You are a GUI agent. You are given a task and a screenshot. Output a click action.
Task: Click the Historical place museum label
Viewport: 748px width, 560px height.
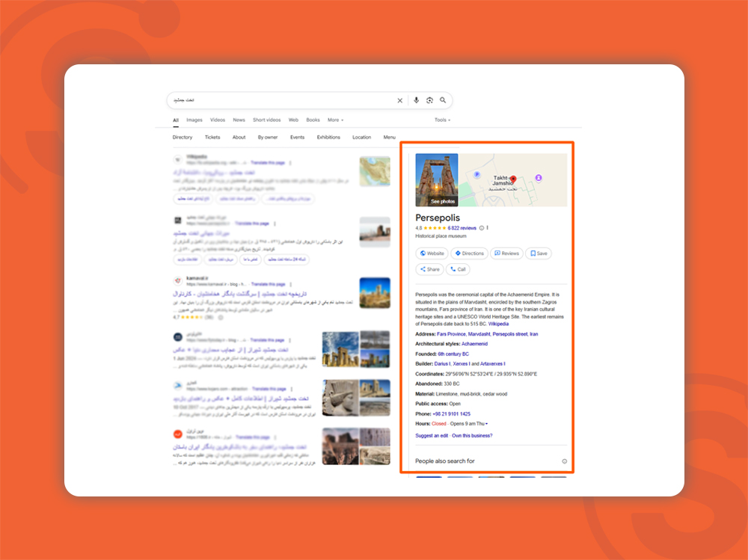pyautogui.click(x=441, y=236)
